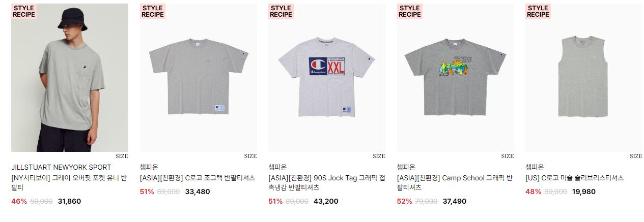Show SIZE for the 90S Jock Tag tee
This screenshot has height=222, width=644.
point(379,156)
